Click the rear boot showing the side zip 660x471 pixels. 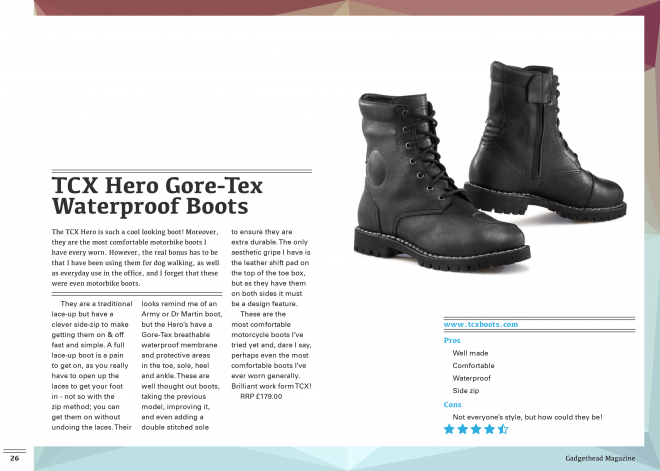(546, 140)
